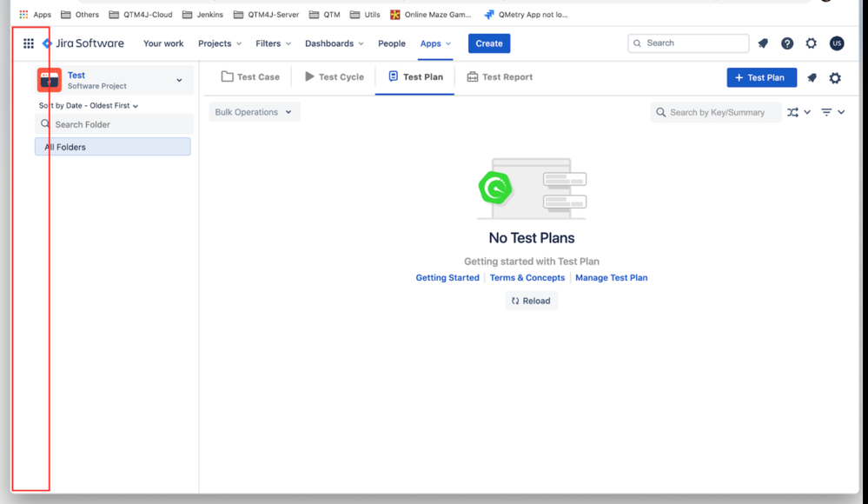Screen dimensions: 868x504
Task: Click inside the Search by Key/Summary field
Action: point(712,111)
